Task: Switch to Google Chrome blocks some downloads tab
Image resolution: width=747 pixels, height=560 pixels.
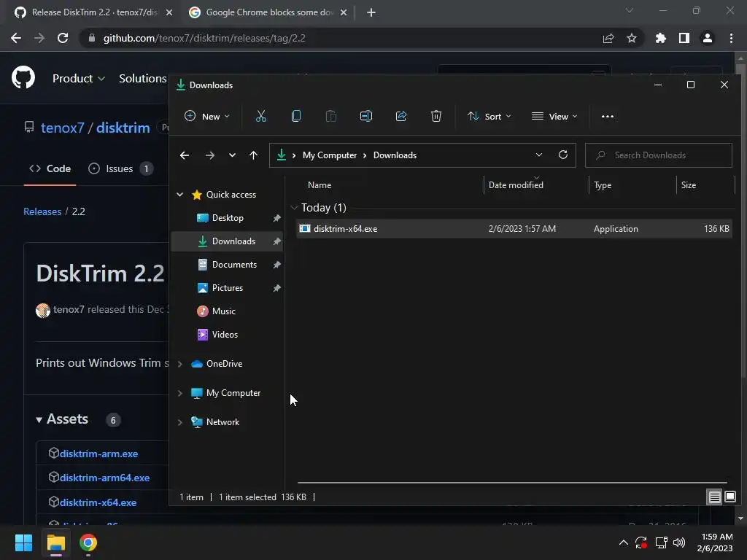Action: [x=269, y=12]
